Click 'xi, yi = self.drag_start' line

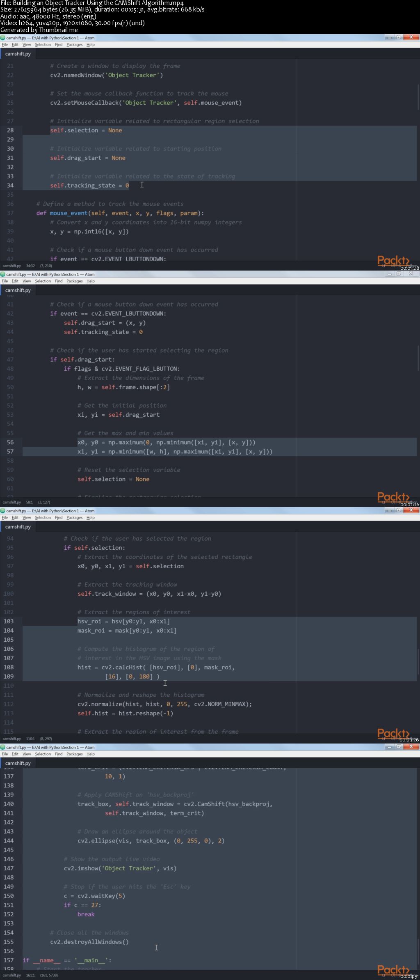pyautogui.click(x=119, y=415)
